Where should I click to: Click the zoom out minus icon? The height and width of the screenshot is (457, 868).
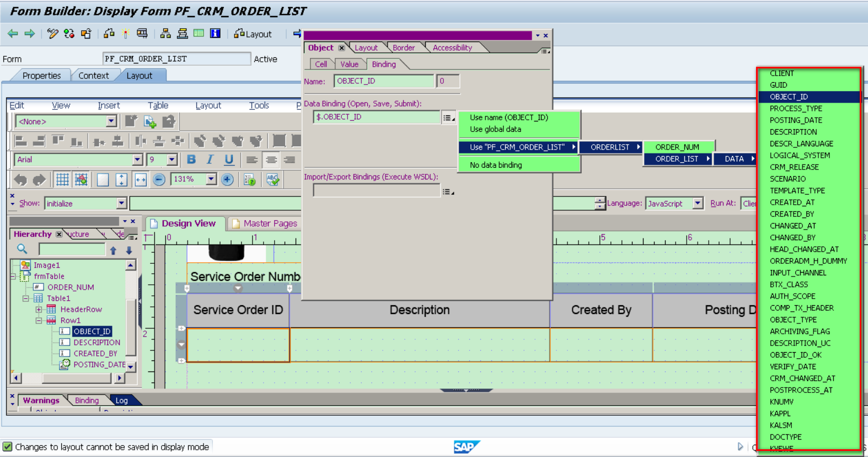click(159, 179)
